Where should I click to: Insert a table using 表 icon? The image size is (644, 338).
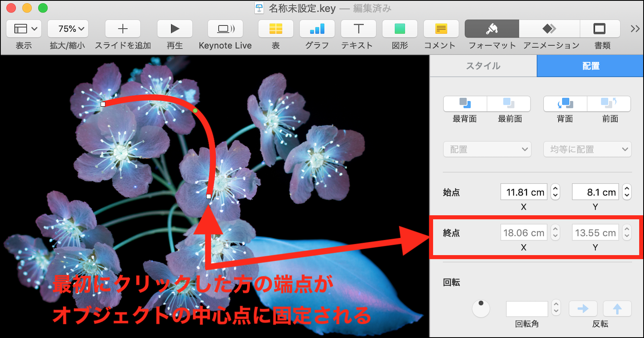tap(276, 29)
